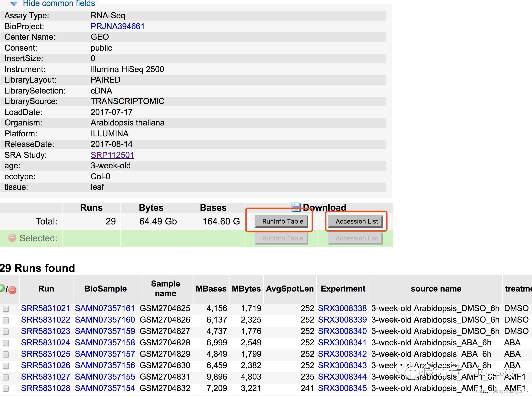
Task: Enable checkbox for run SRR5831028
Action: [x=6, y=388]
